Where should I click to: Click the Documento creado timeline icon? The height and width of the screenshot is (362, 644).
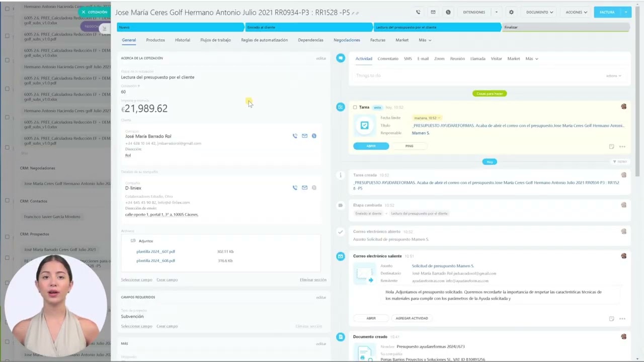point(341,337)
